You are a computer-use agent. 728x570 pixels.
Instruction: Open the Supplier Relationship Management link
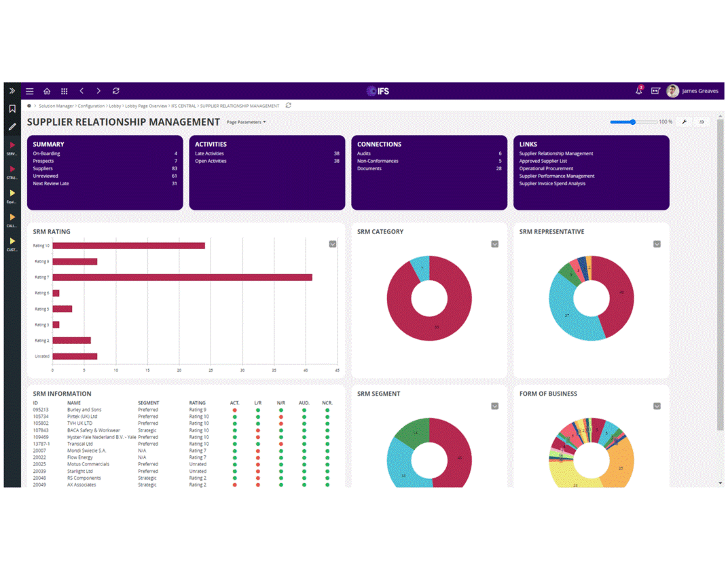click(556, 153)
